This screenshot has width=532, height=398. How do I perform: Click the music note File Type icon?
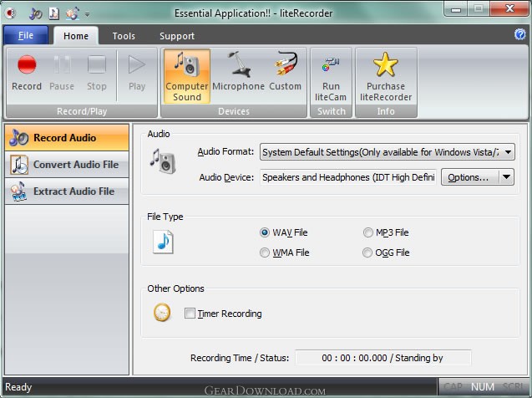tap(163, 242)
